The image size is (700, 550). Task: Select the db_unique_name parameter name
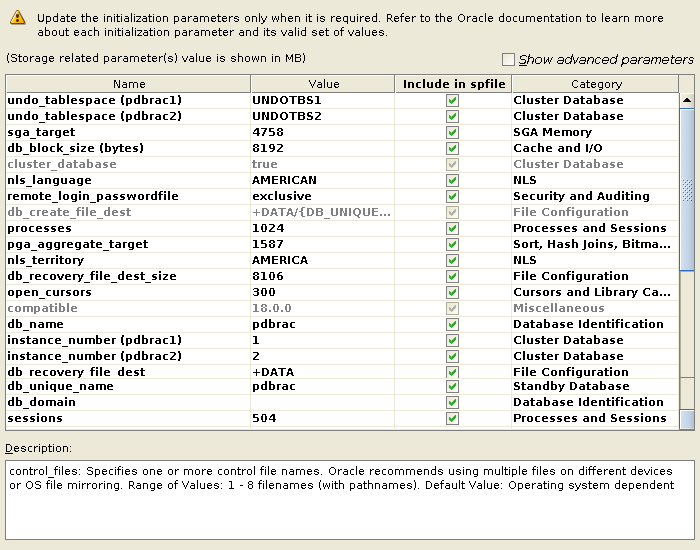60,387
